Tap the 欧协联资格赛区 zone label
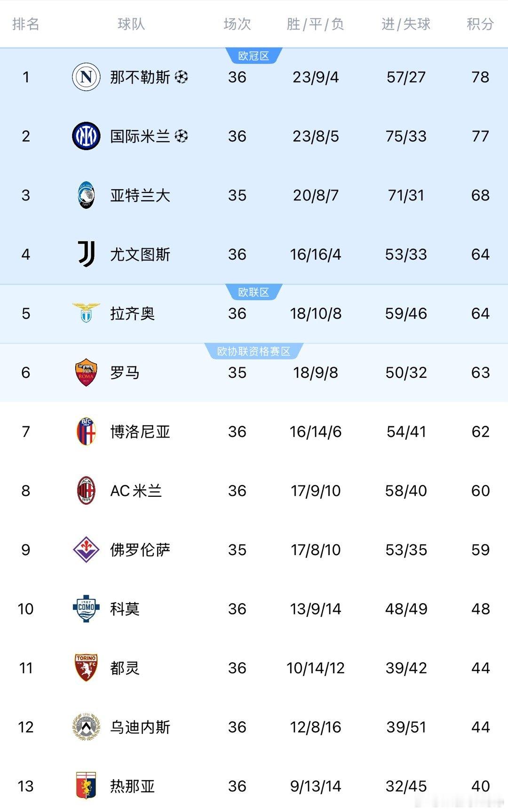The width and height of the screenshot is (508, 812). [x=254, y=351]
